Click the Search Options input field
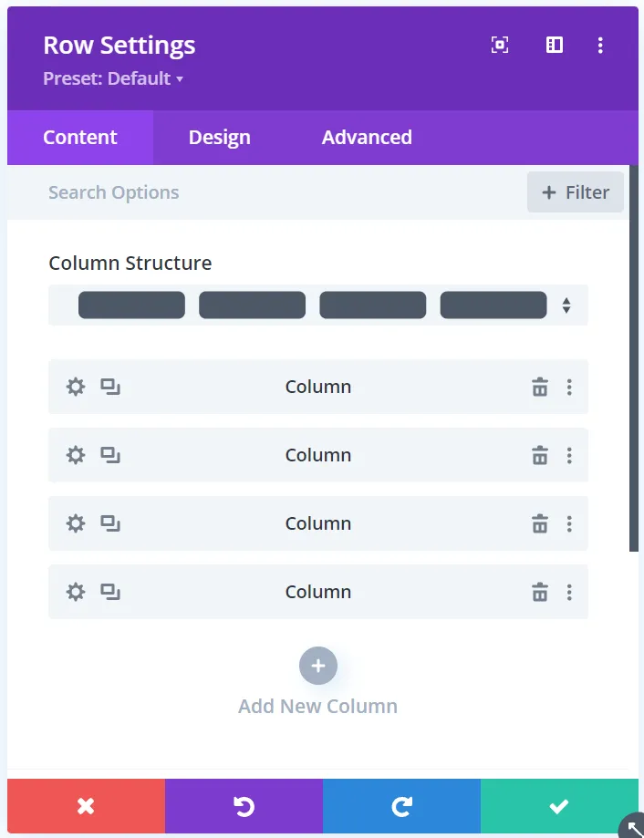Image resolution: width=644 pixels, height=838 pixels. point(274,192)
